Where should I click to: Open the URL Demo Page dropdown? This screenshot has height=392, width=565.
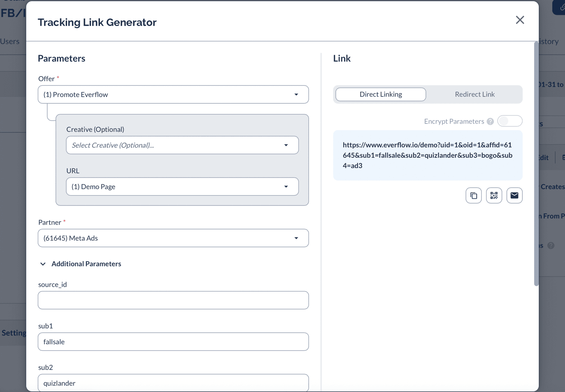tap(183, 187)
